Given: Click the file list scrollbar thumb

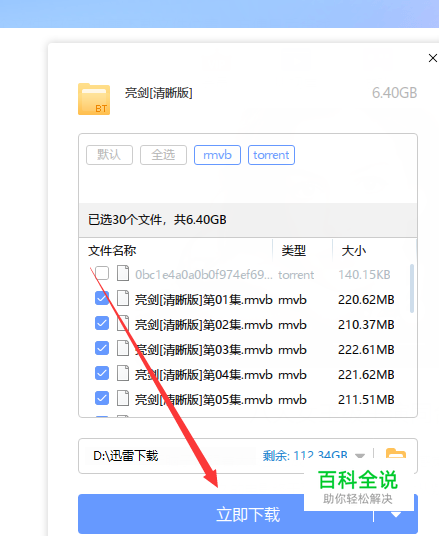Looking at the screenshot, I should click(x=412, y=288).
